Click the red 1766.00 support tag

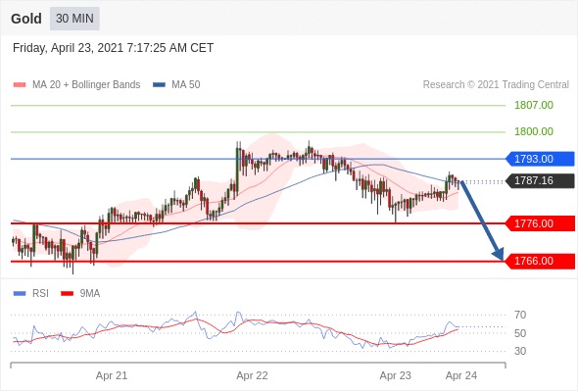click(x=540, y=261)
